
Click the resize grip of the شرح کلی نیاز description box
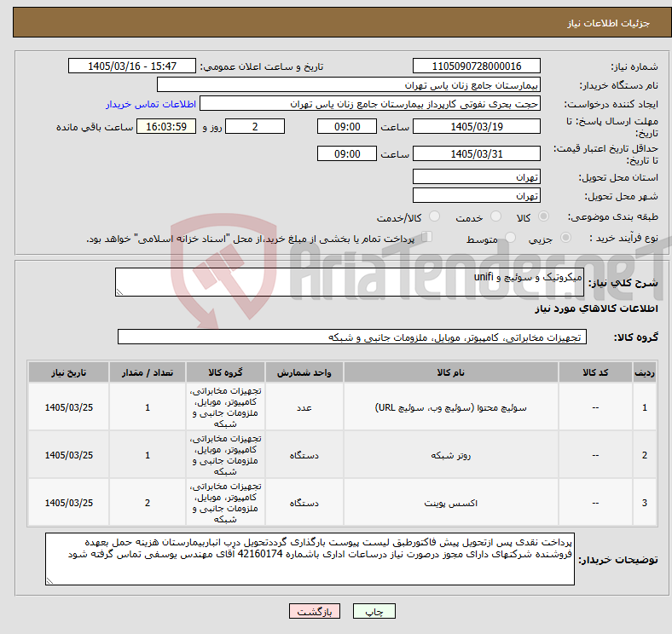[x=119, y=291]
